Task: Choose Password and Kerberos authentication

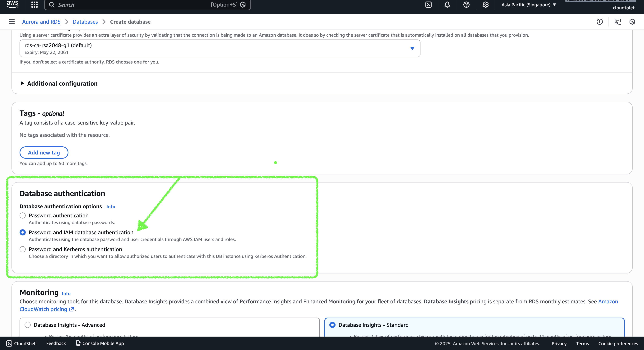Action: click(x=23, y=249)
